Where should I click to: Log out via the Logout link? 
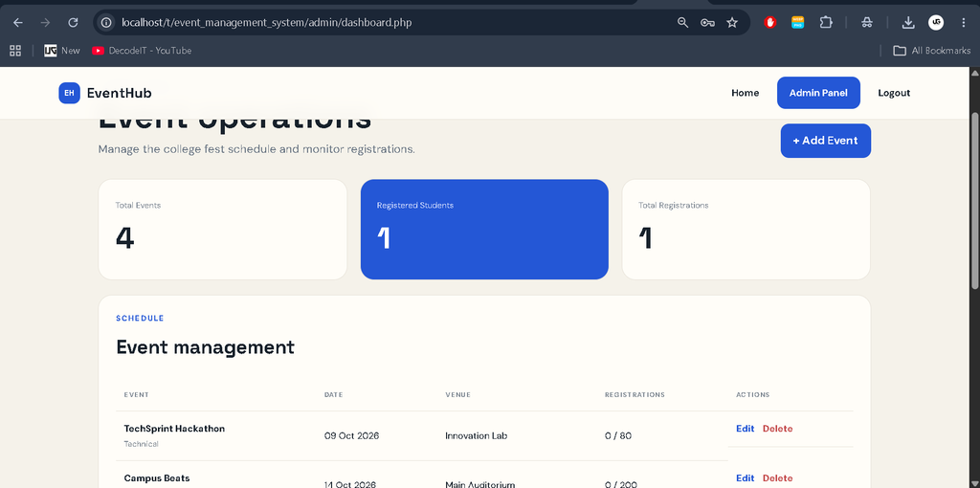click(894, 93)
